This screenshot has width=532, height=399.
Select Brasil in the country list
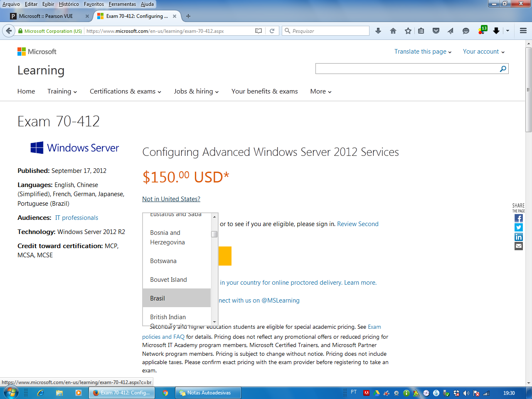click(177, 298)
